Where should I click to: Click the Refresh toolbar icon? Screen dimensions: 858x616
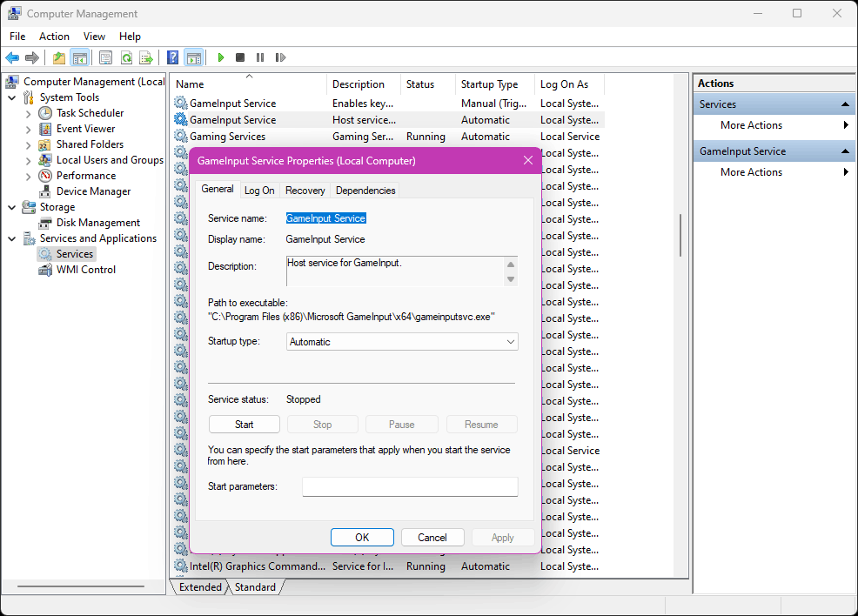pyautogui.click(x=126, y=57)
